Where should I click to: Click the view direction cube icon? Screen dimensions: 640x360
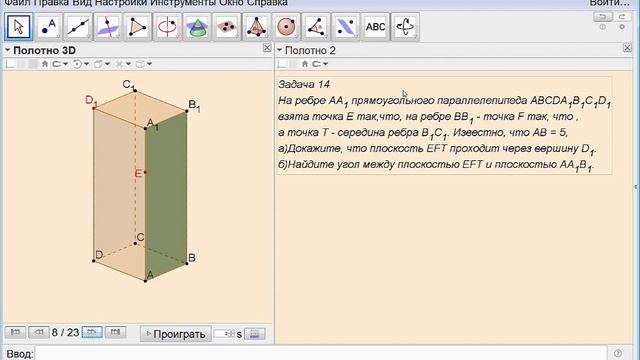coord(98,64)
